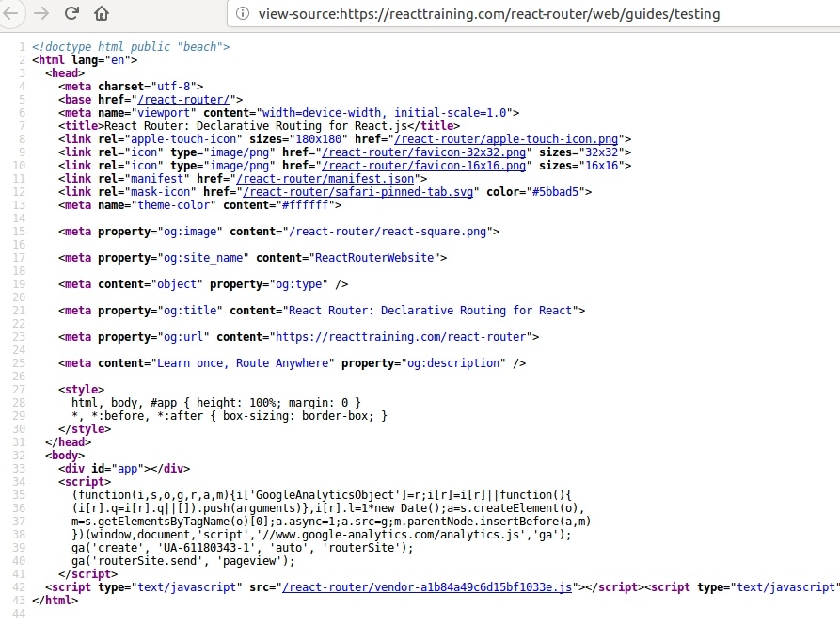Click the '//www.google-analytics.com/analytics.js' string

388,535
